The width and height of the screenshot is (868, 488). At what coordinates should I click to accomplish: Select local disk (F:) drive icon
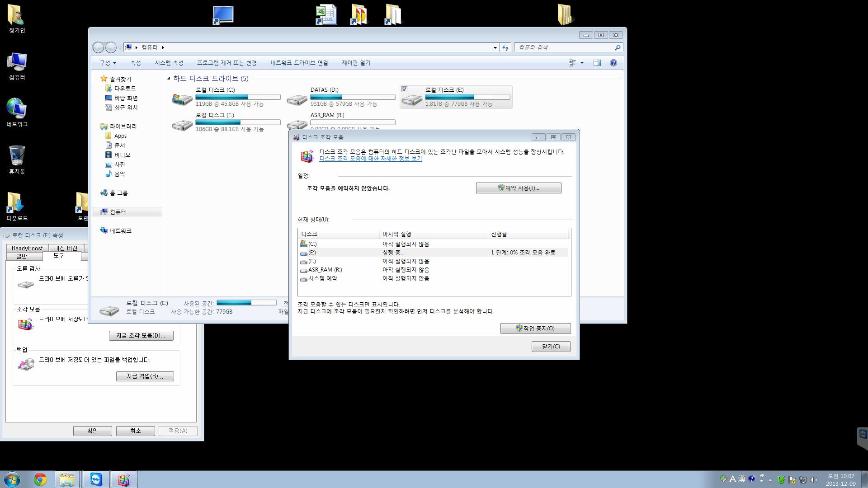[183, 124]
